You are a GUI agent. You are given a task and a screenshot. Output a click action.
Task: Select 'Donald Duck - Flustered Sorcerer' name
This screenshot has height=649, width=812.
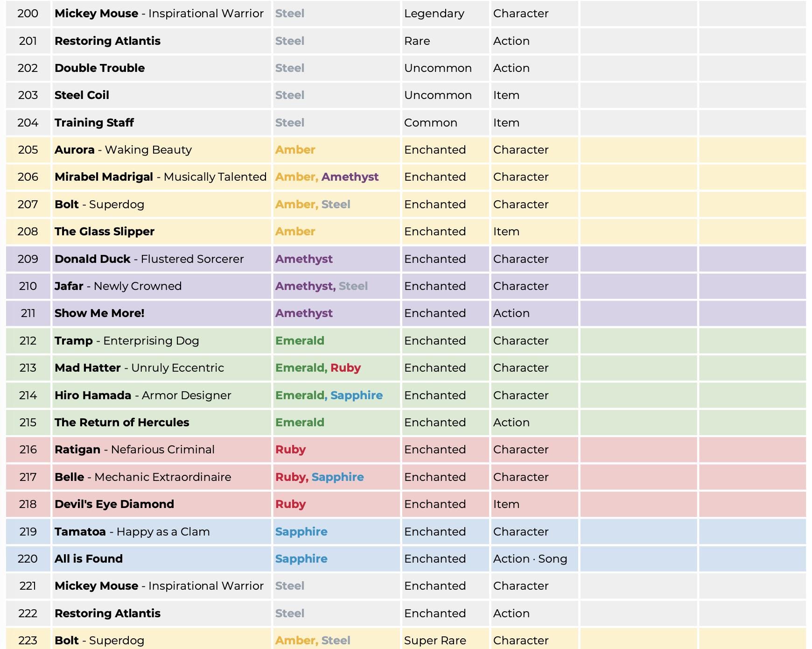click(x=149, y=259)
